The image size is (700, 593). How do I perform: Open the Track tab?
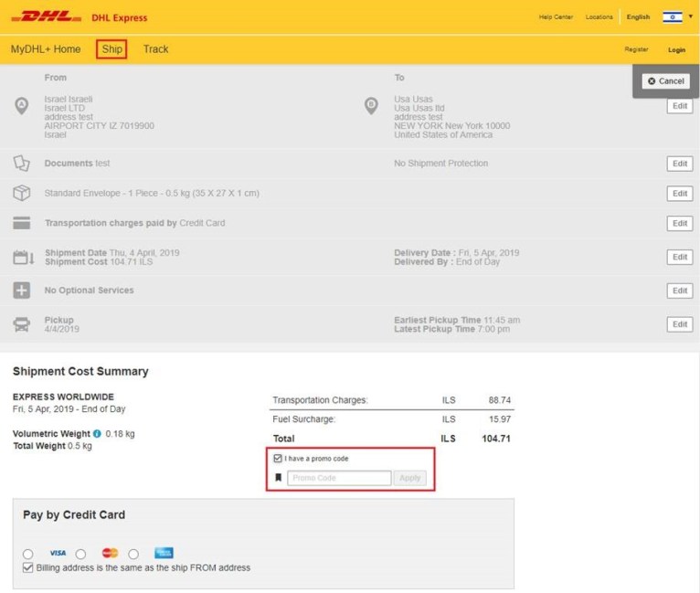coord(155,49)
